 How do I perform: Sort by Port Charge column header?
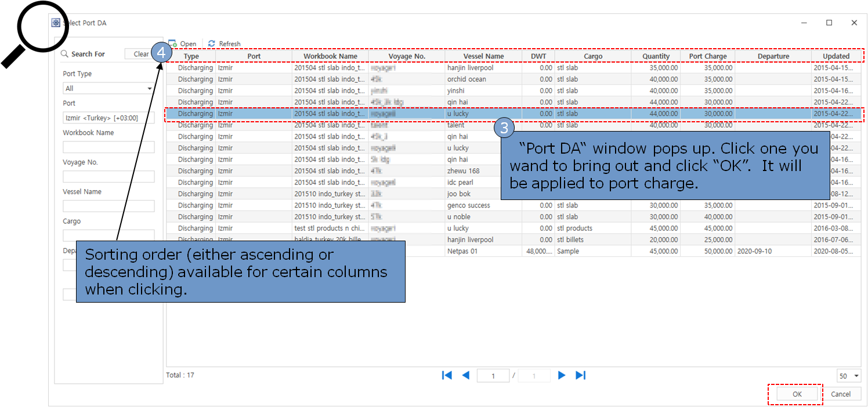(707, 56)
